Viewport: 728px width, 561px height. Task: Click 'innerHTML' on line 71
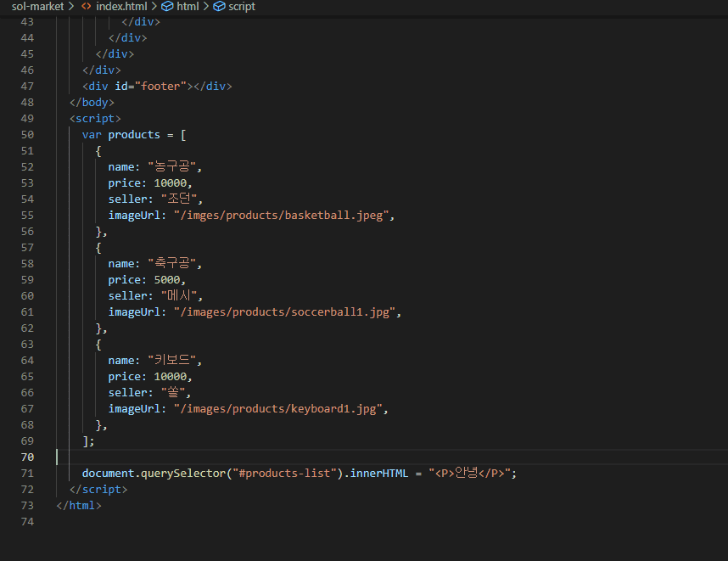pos(379,474)
